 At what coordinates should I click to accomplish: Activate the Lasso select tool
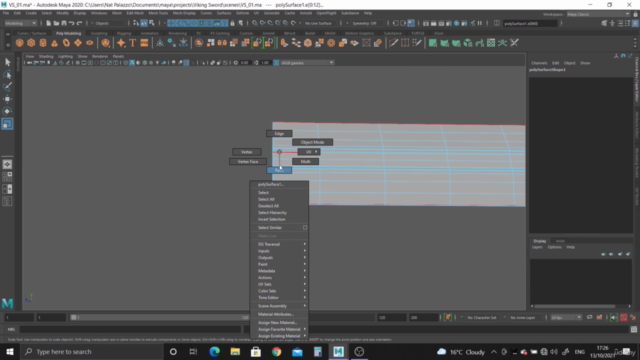click(7, 74)
